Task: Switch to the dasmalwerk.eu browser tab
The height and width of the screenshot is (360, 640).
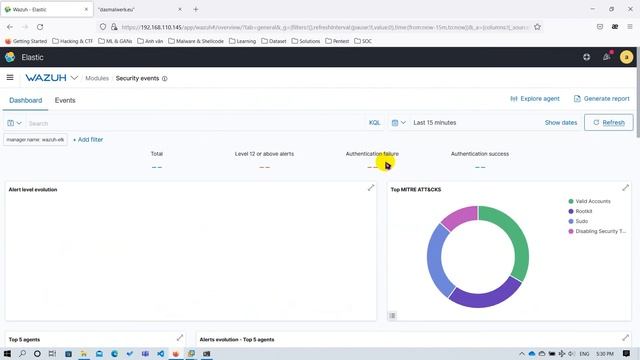Action: [140, 9]
